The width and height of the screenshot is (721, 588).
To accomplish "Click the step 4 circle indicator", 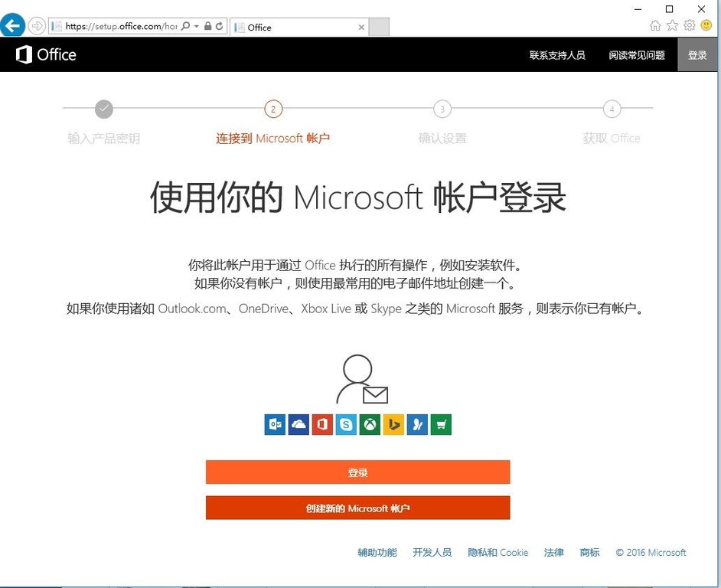I will (x=612, y=109).
